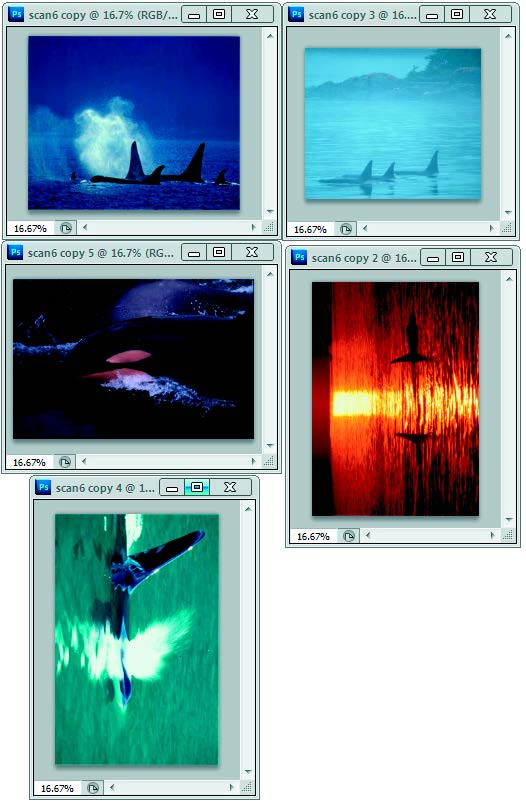
Task: Maximize the scan6 copy 4 window
Action: [197, 487]
